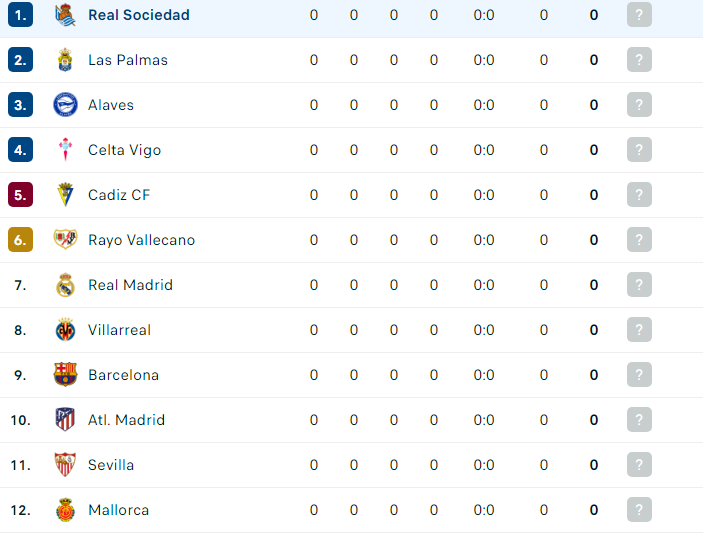Click the Atl. Madrid club crest
Screen dimensions: 703x535
point(65,420)
